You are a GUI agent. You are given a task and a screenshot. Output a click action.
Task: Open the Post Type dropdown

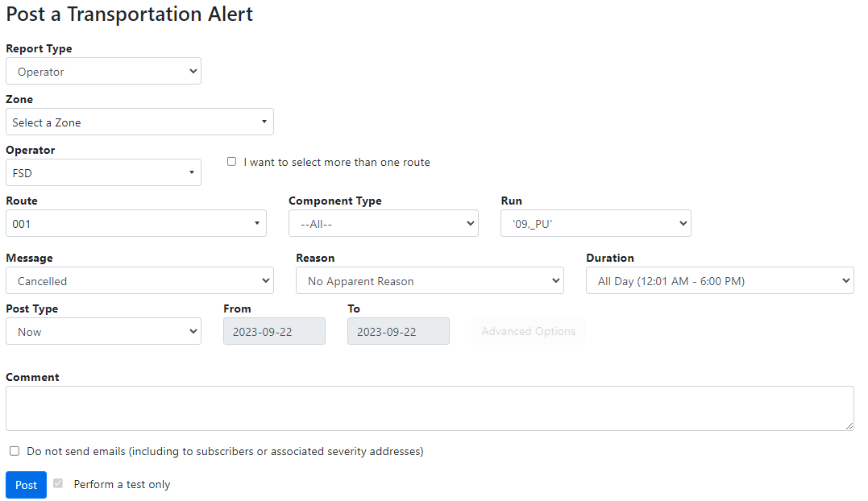103,332
